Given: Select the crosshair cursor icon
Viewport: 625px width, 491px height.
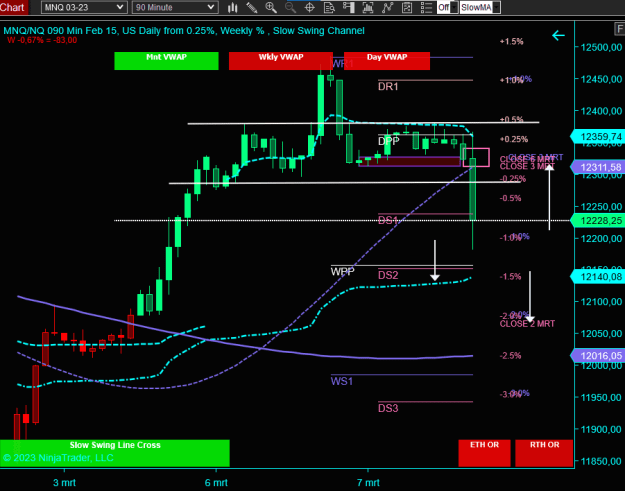Looking at the screenshot, I should click(310, 7).
